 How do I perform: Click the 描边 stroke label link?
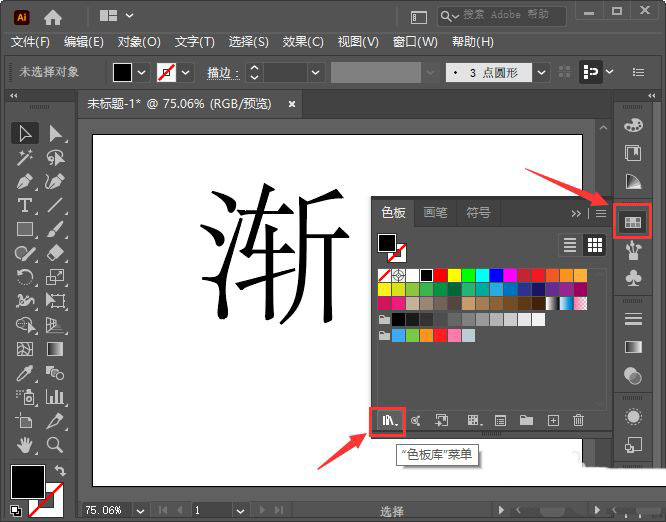click(222, 73)
